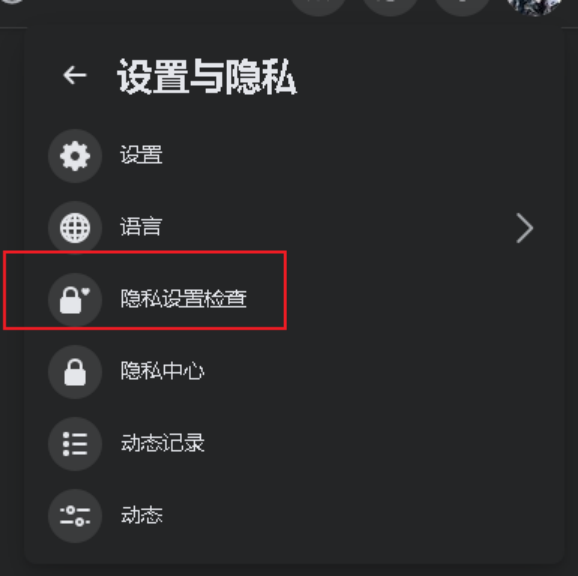The width and height of the screenshot is (578, 576).
Task: Click the gear icon for 设置
Action: [x=75, y=156]
